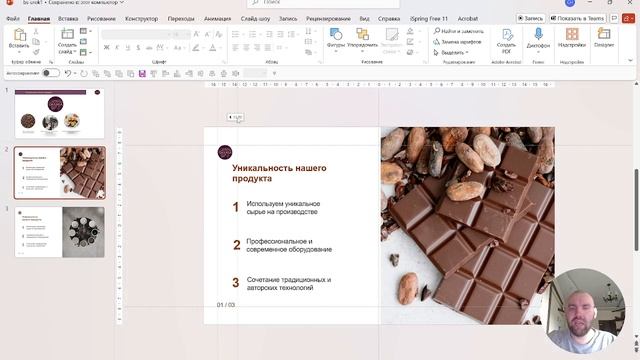
Task: Click the Создать слайд icon
Action: tap(67, 34)
